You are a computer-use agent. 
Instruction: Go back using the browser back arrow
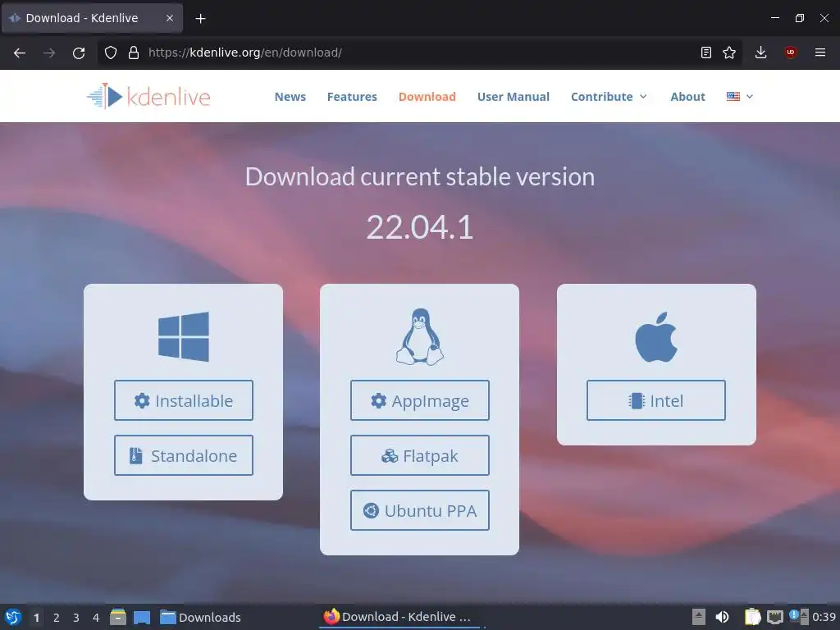click(20, 52)
